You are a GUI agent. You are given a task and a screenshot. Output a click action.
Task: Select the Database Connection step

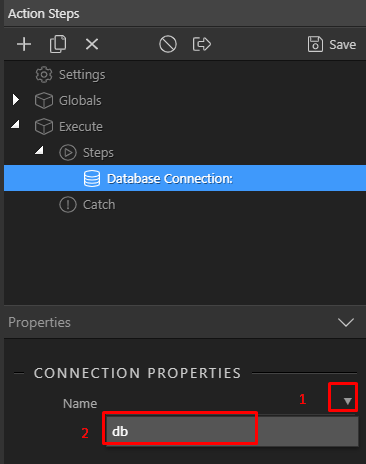(185, 178)
